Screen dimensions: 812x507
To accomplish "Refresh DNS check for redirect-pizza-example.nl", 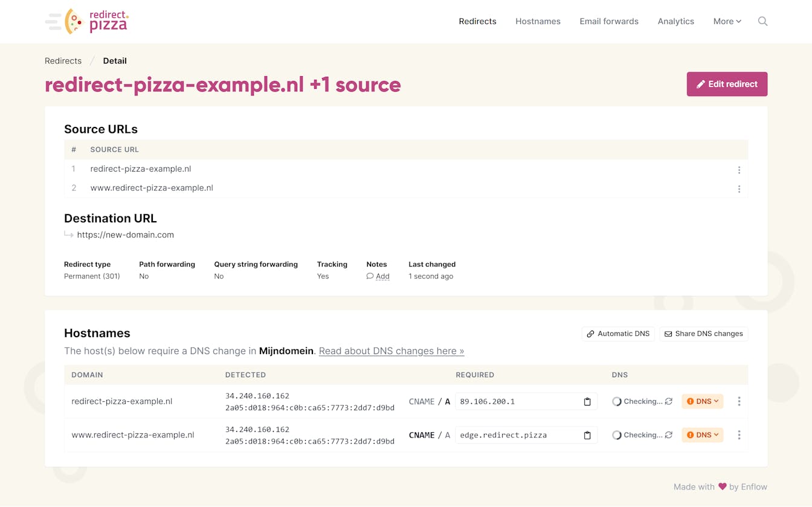I will coord(669,401).
